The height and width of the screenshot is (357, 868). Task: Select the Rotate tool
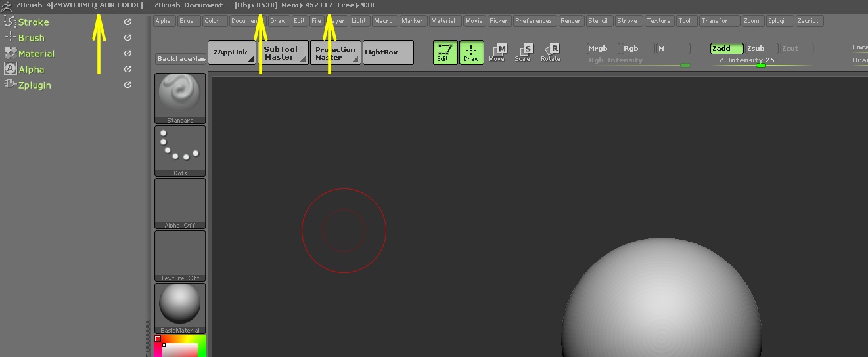[x=551, y=52]
